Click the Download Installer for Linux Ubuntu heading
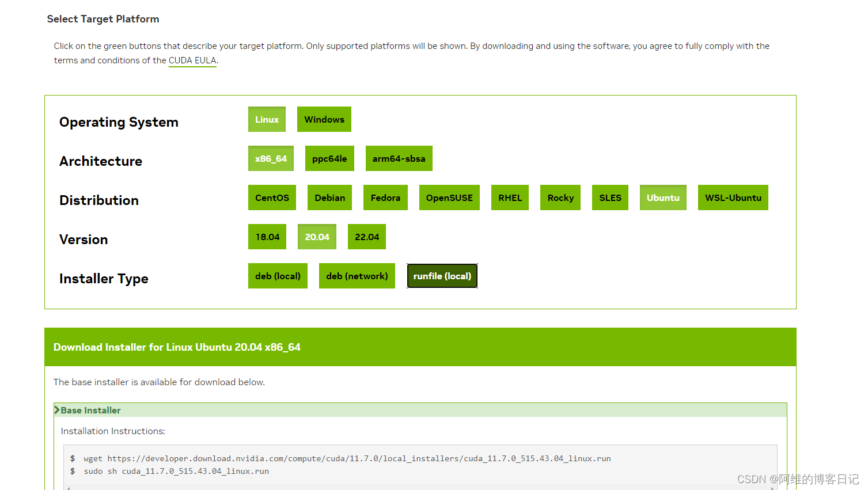The width and height of the screenshot is (868, 490). pyautogui.click(x=177, y=347)
